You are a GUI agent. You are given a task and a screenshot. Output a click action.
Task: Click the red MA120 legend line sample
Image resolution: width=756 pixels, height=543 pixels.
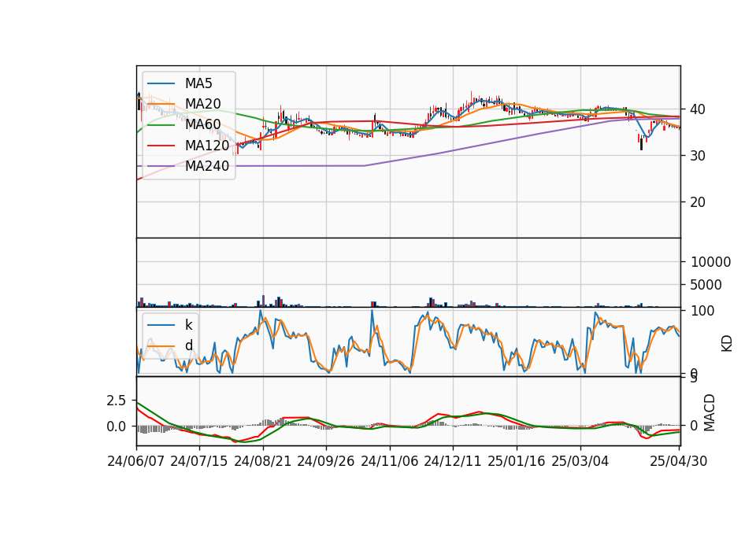tap(161, 146)
